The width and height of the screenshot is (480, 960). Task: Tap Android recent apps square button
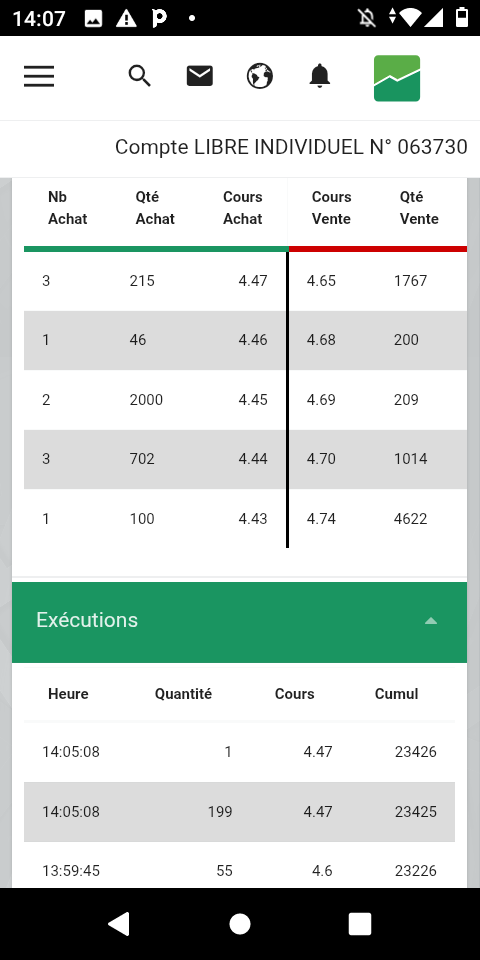(x=360, y=923)
